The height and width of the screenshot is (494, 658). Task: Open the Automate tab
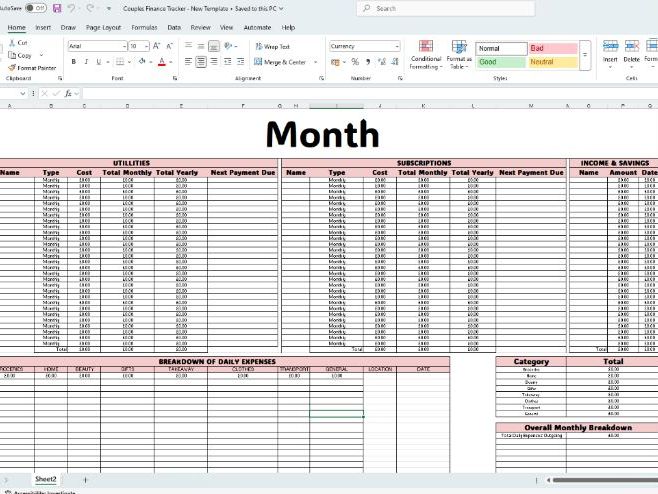point(257,27)
